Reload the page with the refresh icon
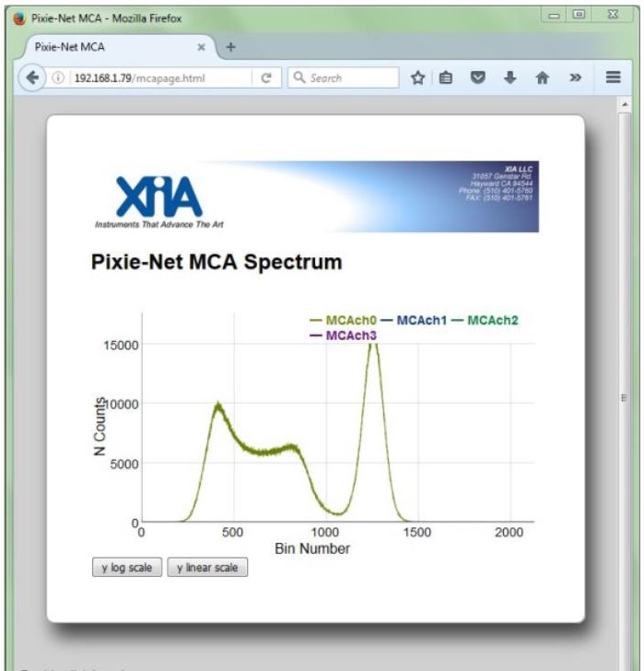The image size is (644, 671). pyautogui.click(x=266, y=77)
